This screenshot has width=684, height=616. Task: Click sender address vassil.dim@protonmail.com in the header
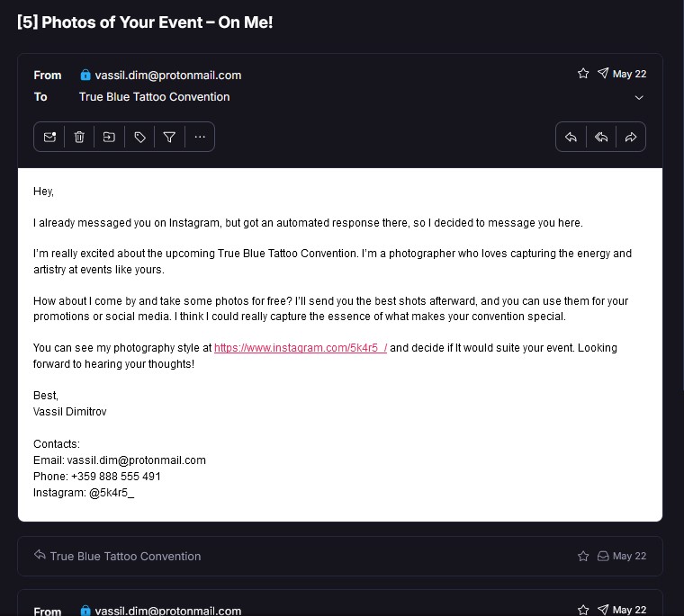(167, 75)
